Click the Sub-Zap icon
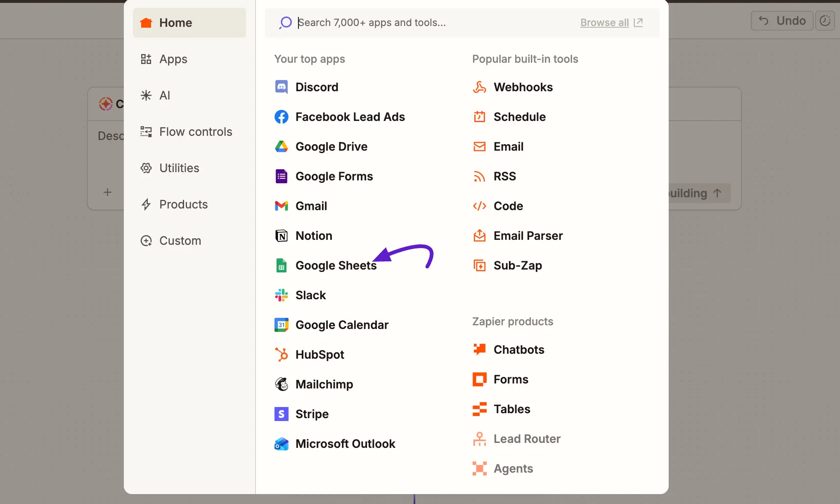840x504 pixels. click(x=479, y=265)
